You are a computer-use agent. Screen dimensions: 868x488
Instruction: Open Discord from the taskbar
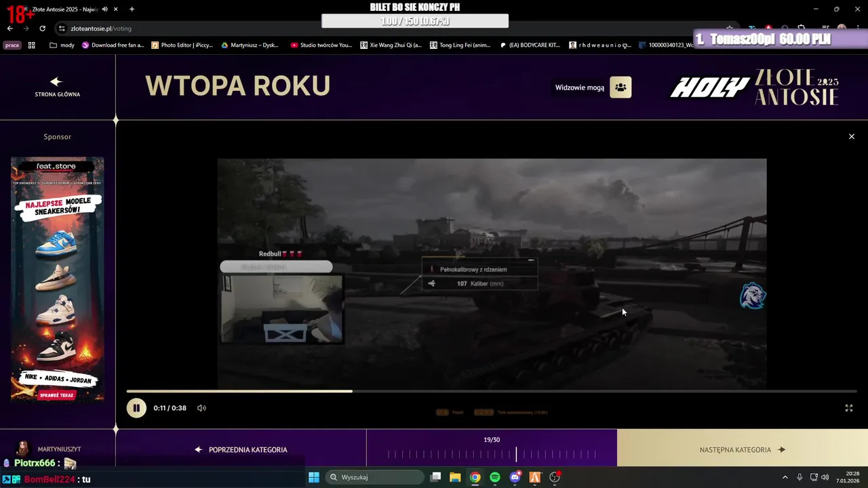coord(515,477)
